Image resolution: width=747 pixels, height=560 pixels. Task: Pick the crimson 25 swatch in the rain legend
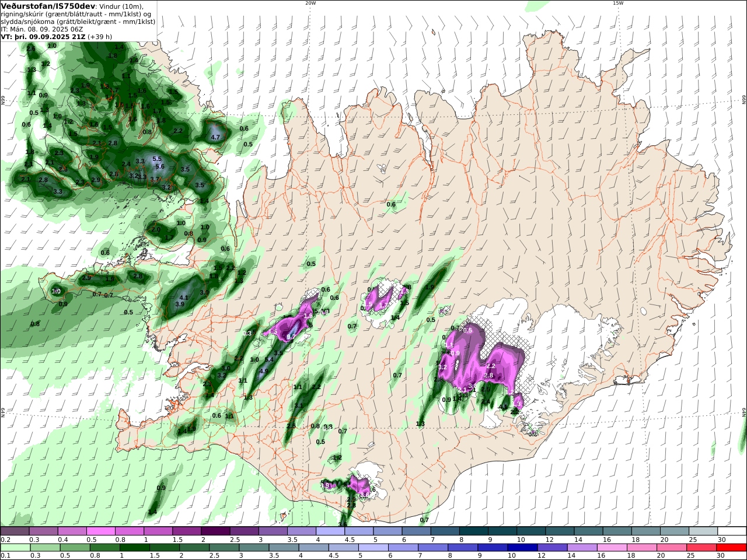[x=701, y=548]
